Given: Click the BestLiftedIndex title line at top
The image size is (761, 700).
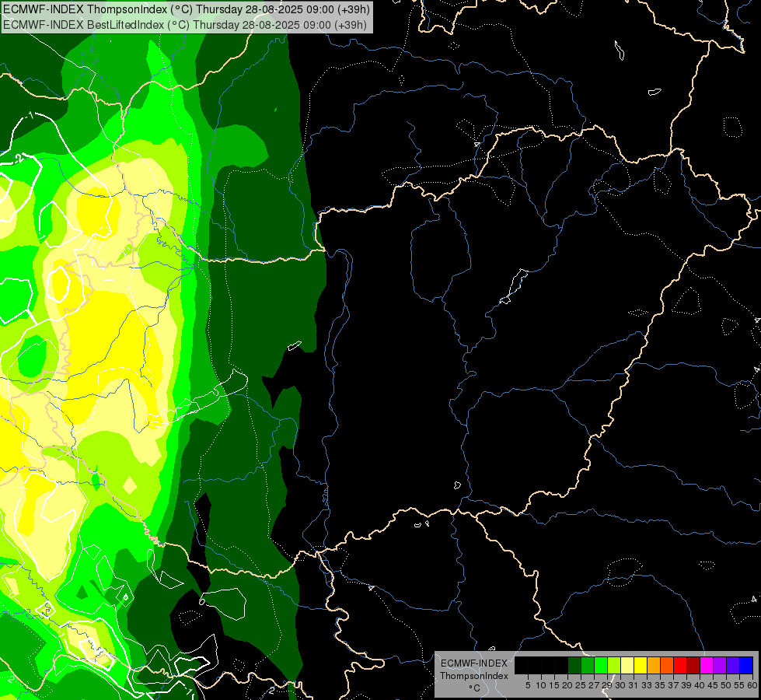Looking at the screenshot, I should pos(185,25).
